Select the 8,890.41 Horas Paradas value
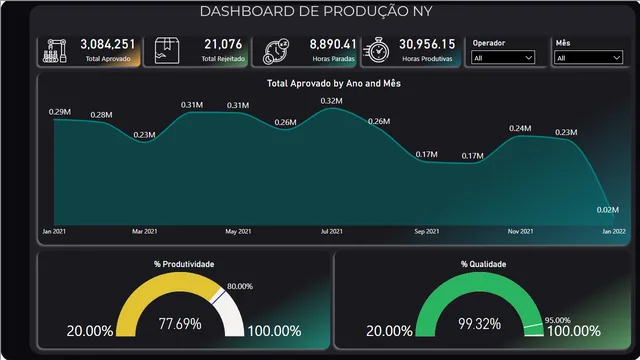This screenshot has width=640, height=360. point(333,44)
